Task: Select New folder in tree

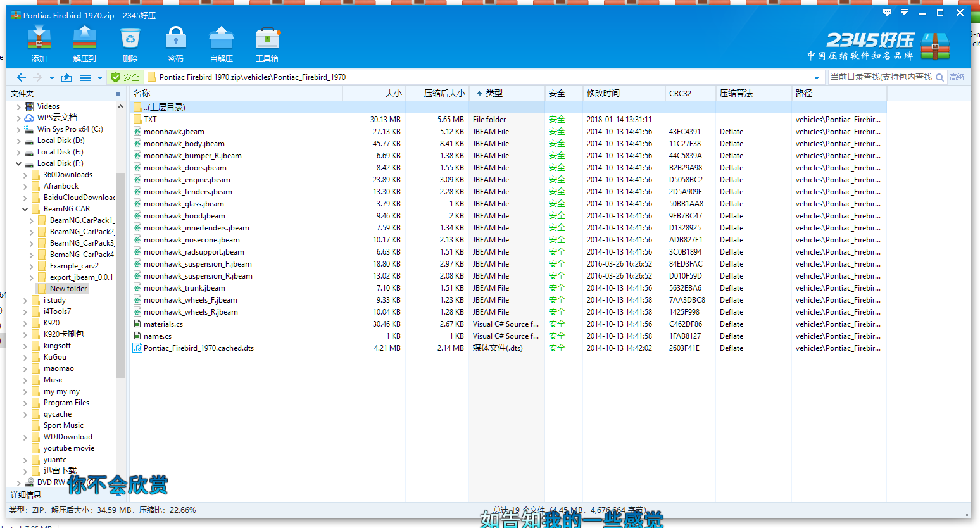Action: (68, 289)
